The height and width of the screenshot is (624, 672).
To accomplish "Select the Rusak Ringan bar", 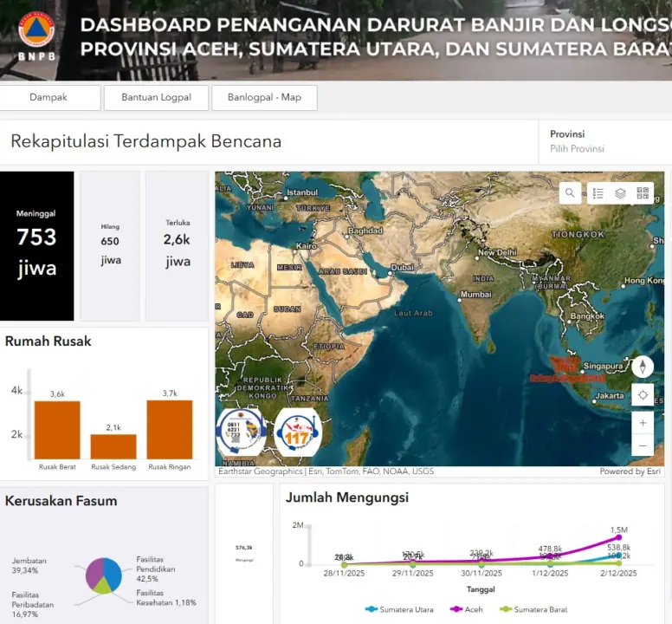I will pyautogui.click(x=170, y=429).
